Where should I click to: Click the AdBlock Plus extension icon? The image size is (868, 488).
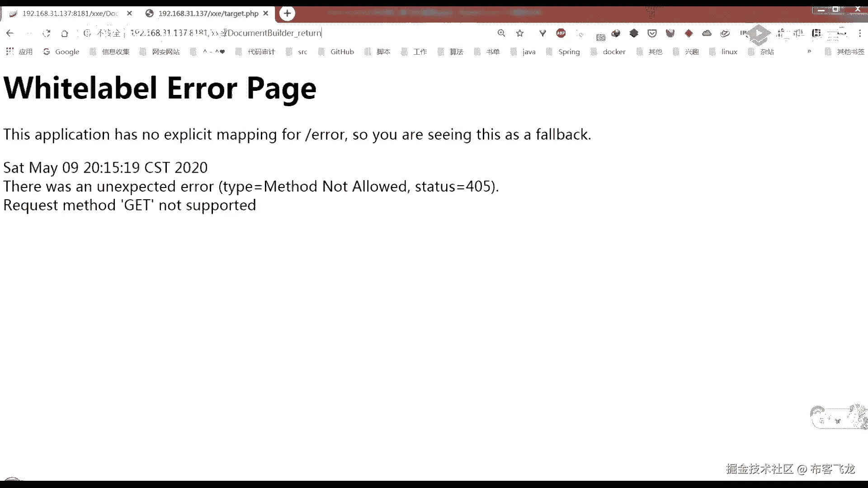561,33
